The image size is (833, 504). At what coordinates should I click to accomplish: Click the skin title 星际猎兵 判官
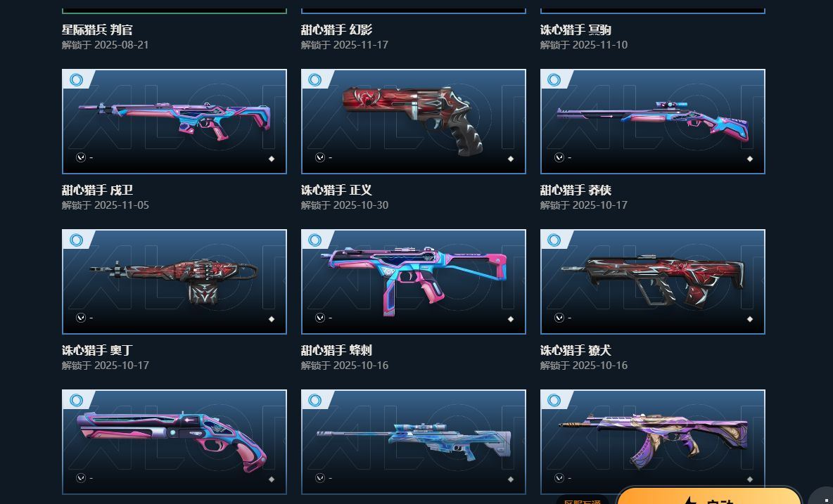pos(97,30)
